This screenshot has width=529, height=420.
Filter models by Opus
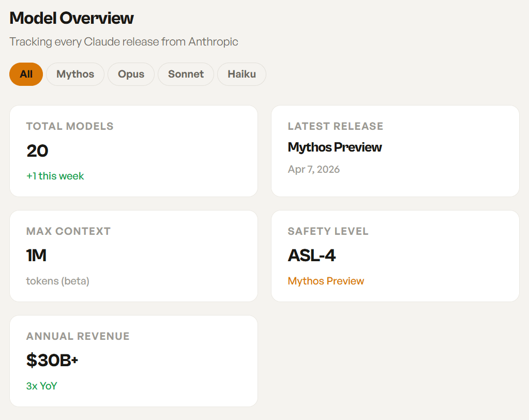(131, 74)
